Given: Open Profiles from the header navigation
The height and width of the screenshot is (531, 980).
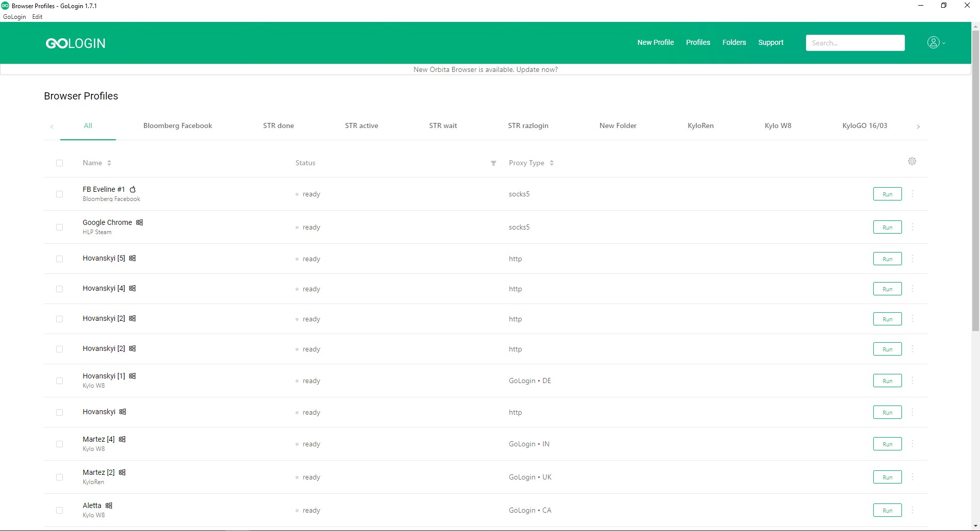Looking at the screenshot, I should (x=698, y=42).
